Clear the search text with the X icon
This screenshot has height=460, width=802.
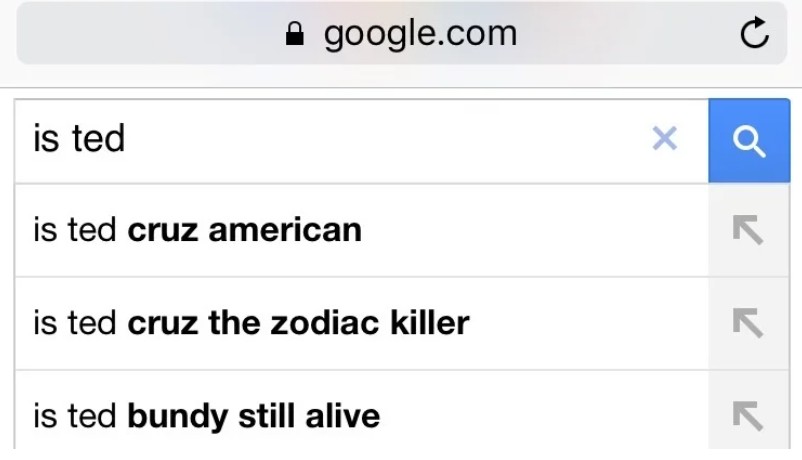click(x=664, y=139)
